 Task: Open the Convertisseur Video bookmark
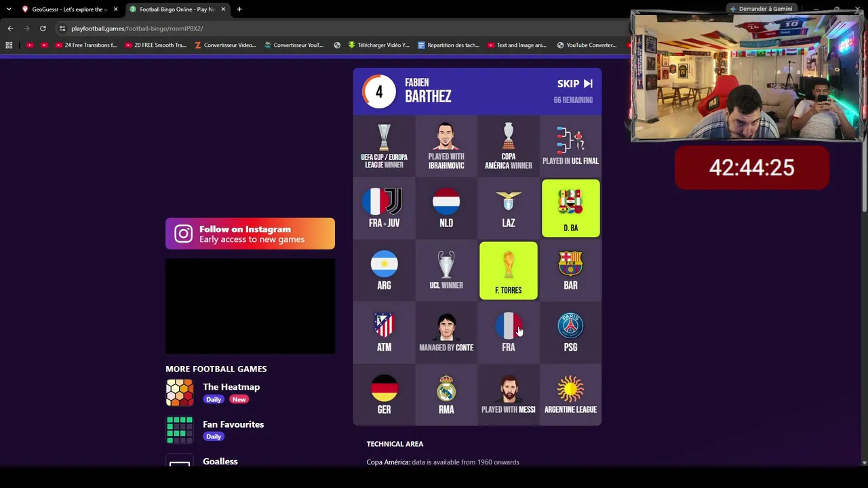(x=225, y=45)
